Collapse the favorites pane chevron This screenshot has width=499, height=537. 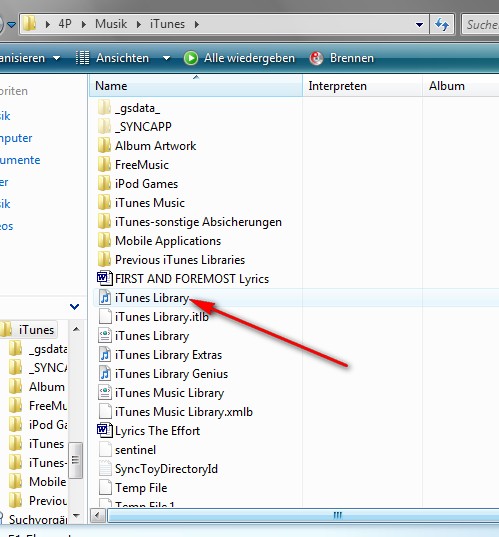pos(74,307)
